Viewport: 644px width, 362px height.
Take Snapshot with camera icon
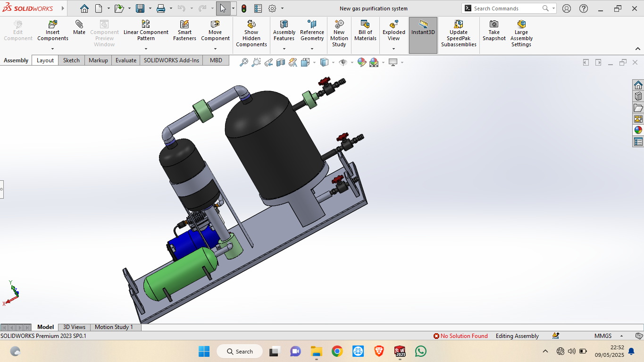point(494,31)
